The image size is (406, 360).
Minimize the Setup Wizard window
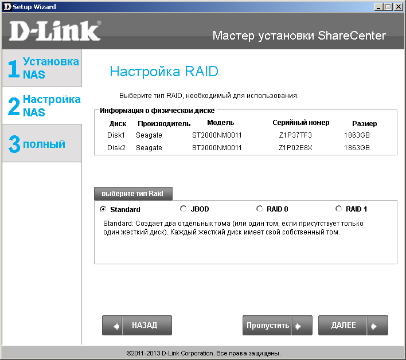pyautogui.click(x=379, y=7)
